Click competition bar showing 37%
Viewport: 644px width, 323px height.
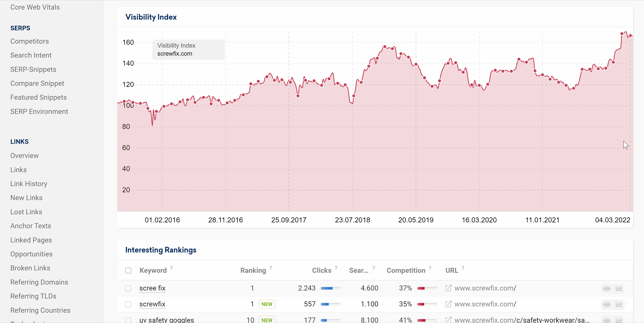pyautogui.click(x=427, y=289)
